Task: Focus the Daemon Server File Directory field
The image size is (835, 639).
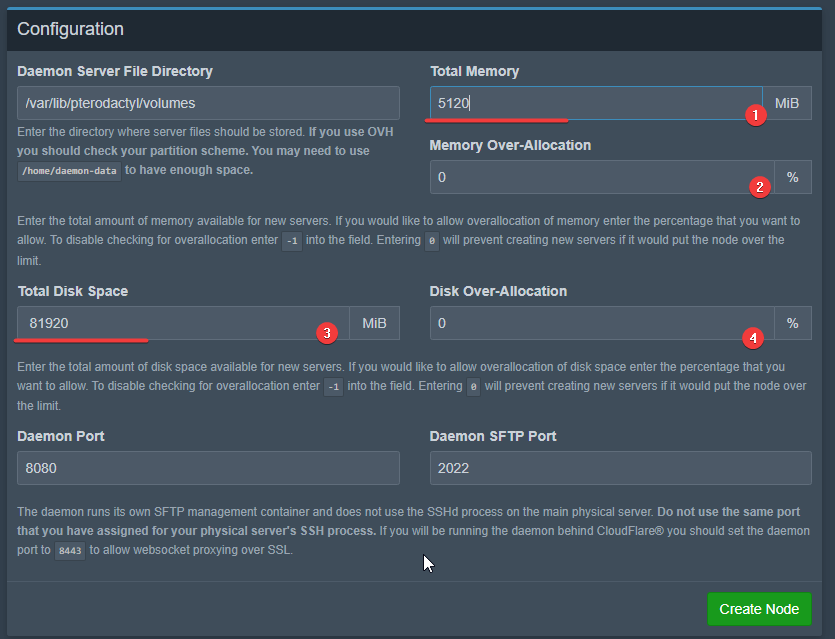Action: (208, 103)
